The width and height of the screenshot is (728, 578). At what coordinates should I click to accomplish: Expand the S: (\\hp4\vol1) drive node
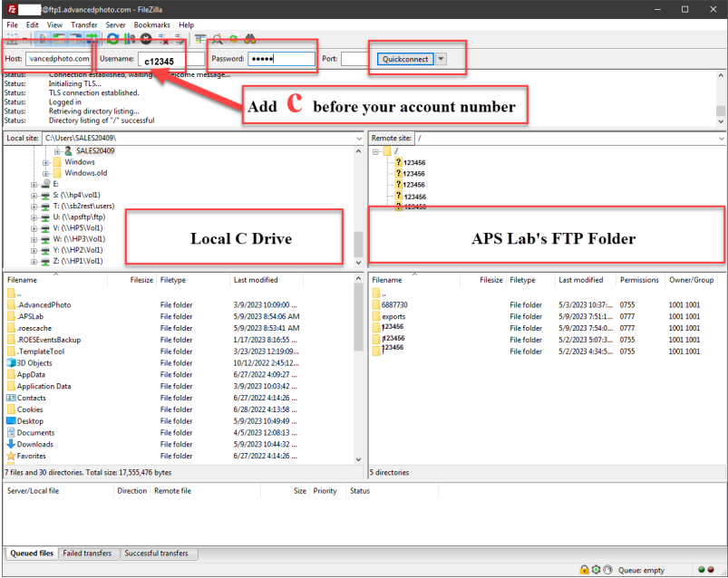[34, 196]
